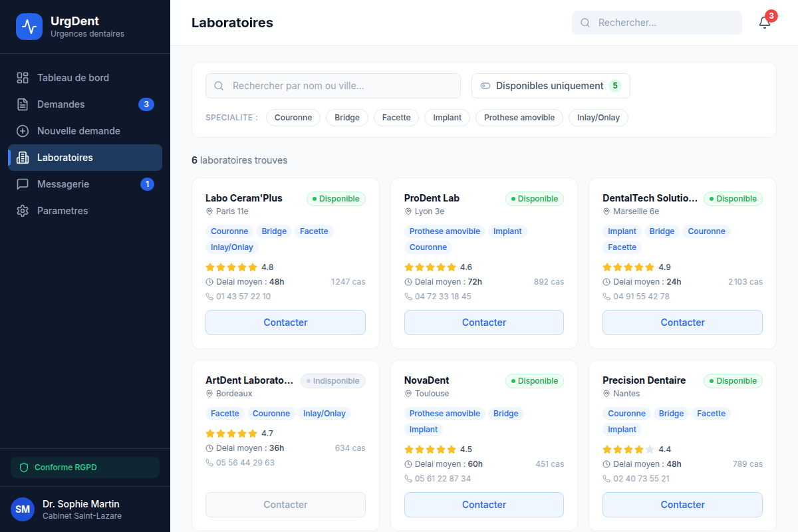Focus the Rechercher par nom ou ville field
Image resolution: width=798 pixels, height=532 pixels.
pos(333,86)
